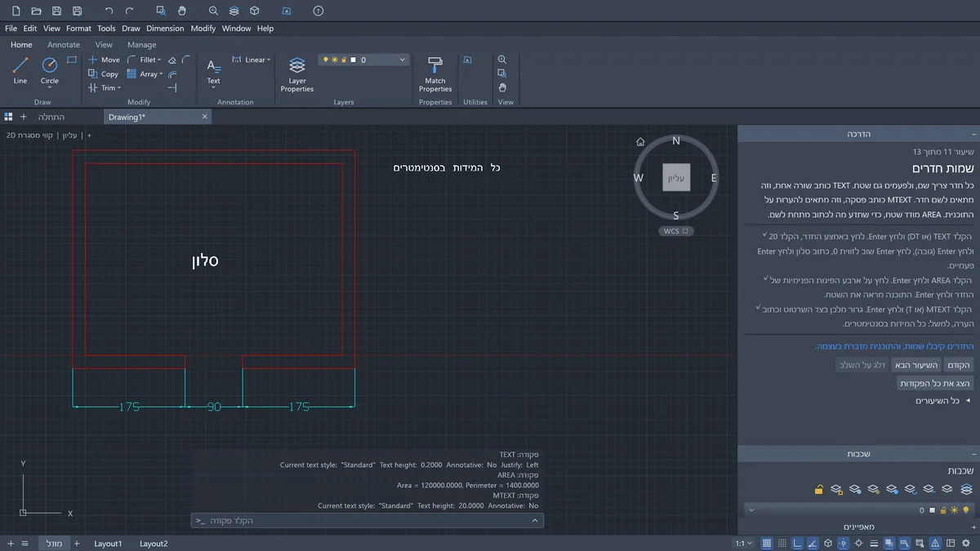The image size is (980, 551).
Task: Open the Layer Properties manager
Action: (297, 74)
